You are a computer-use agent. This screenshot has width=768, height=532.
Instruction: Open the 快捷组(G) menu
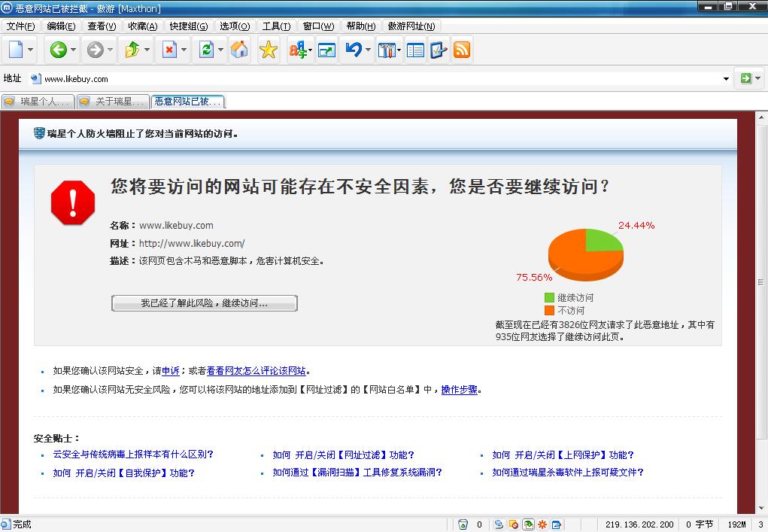coord(189,26)
